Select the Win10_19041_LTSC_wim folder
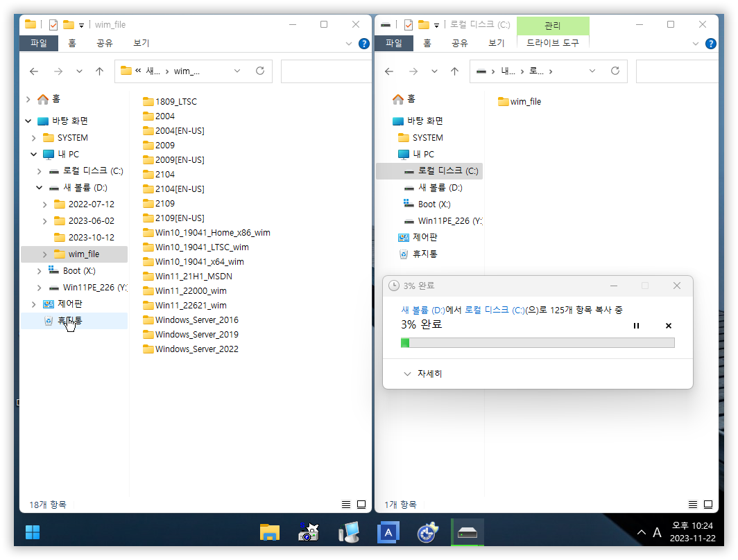The height and width of the screenshot is (560, 738). tap(196, 247)
